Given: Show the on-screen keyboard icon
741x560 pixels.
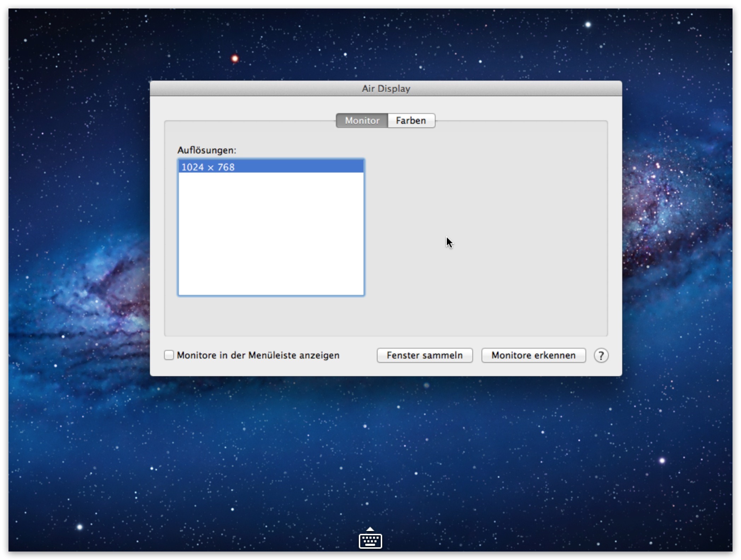Looking at the screenshot, I should click(370, 538).
